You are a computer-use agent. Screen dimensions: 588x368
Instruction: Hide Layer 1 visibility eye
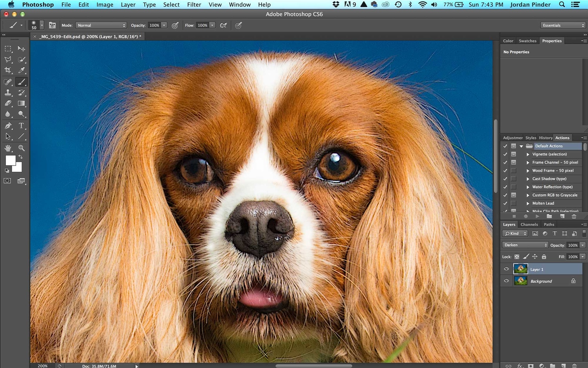(x=506, y=269)
